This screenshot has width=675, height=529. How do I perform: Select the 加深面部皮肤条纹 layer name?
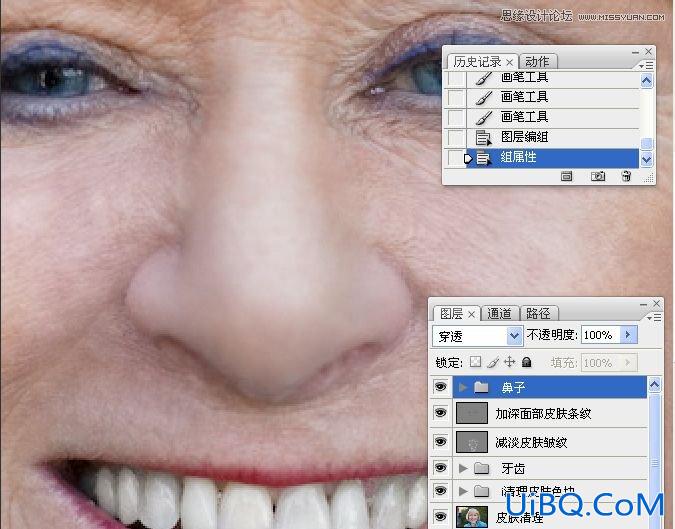coord(543,414)
